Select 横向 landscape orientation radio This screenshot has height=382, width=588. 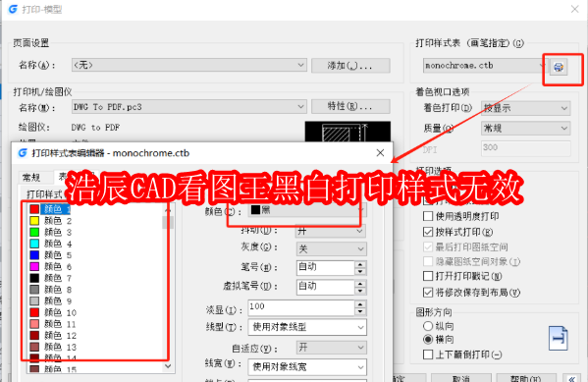(428, 339)
